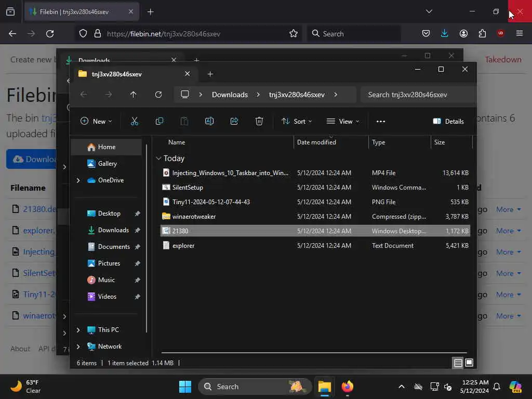Open the View dropdown menu
The image size is (532, 399).
pos(343,121)
